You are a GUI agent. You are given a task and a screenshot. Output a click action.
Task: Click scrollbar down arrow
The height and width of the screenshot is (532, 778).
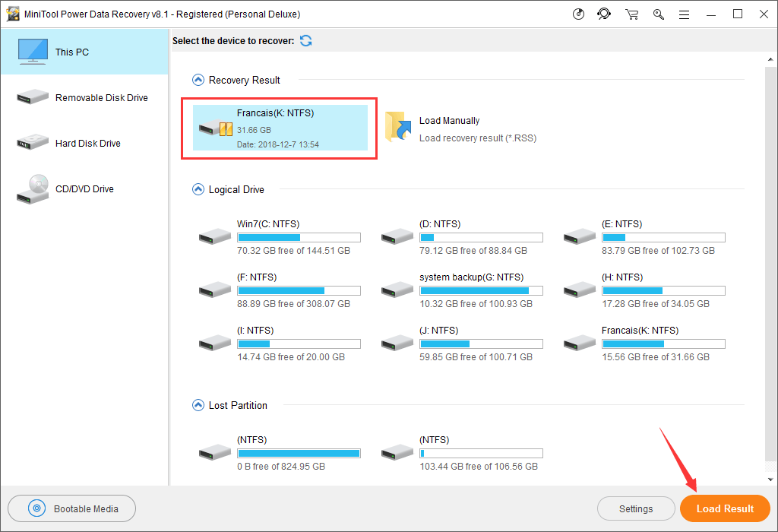tap(770, 480)
